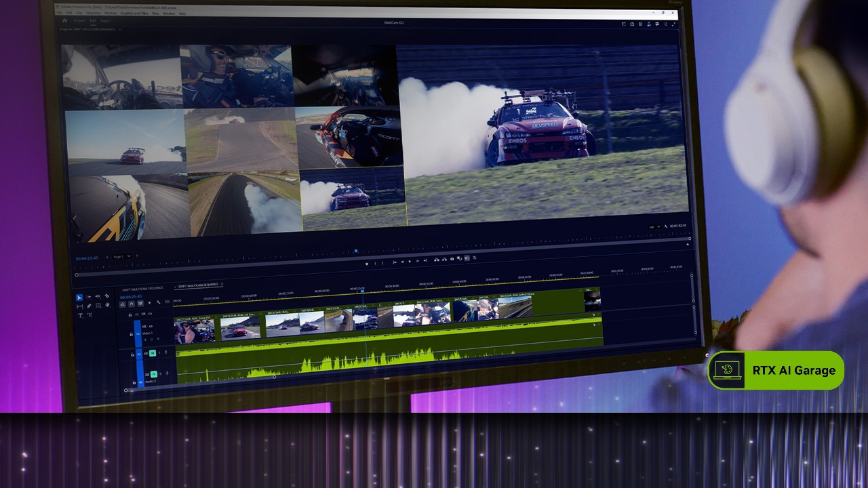Toggle nest sequences insert mode in the timeline
Image resolution: width=868 pixels, height=488 pixels.
(122, 304)
